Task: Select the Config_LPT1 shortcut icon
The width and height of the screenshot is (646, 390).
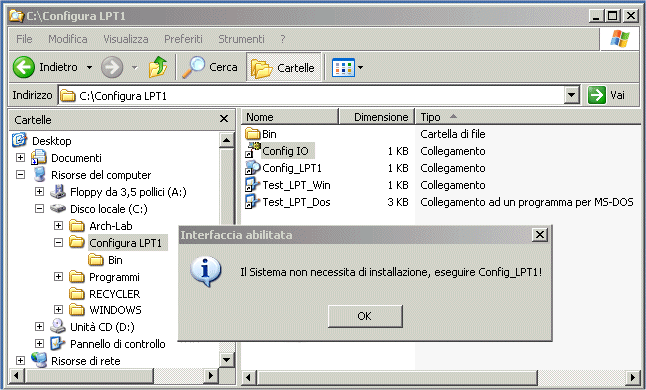Action: point(252,168)
